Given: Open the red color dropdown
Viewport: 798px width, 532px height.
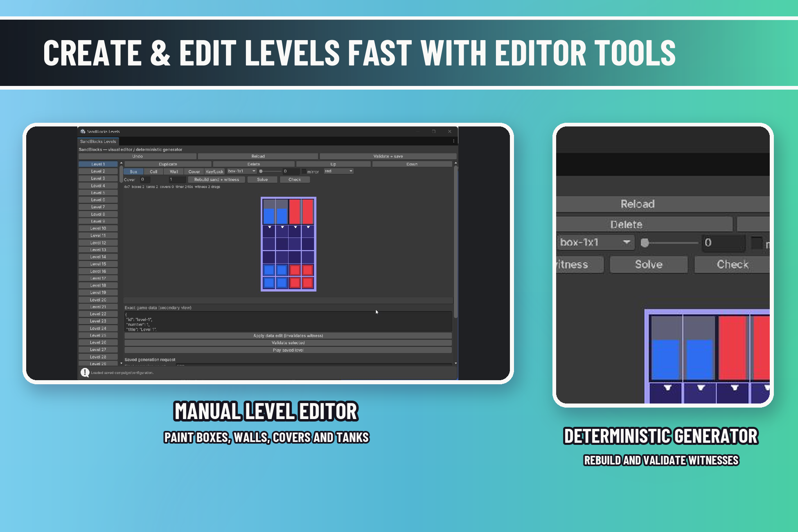Looking at the screenshot, I should click(x=339, y=171).
